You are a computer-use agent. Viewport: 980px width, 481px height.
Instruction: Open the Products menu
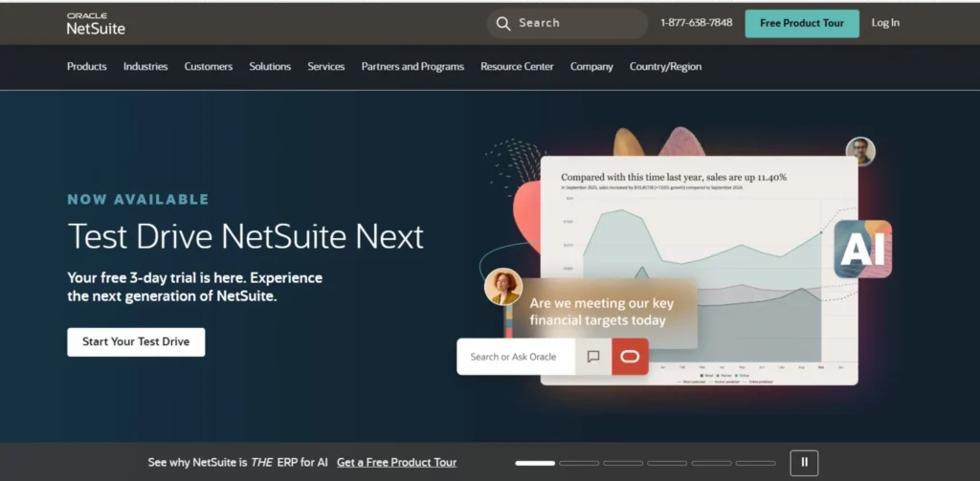tap(87, 66)
